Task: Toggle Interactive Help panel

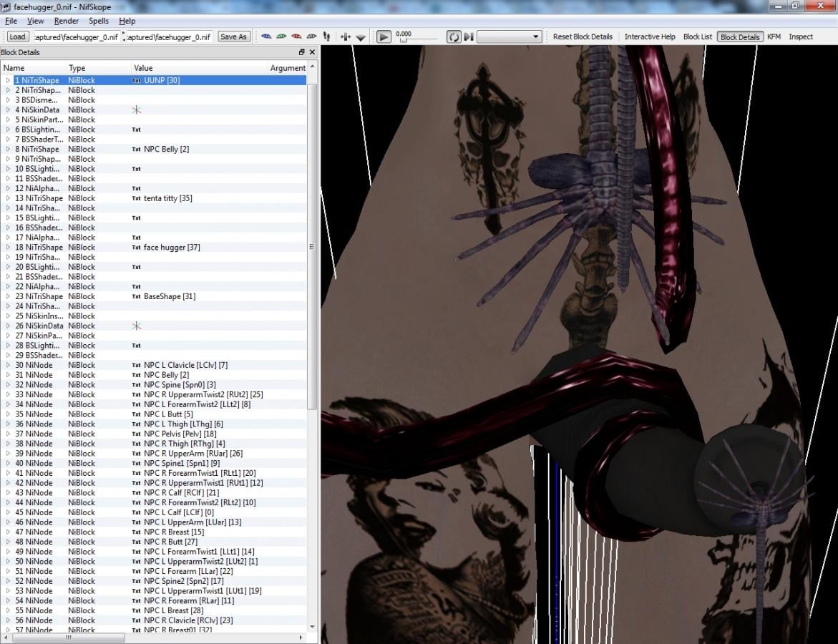Action: 650,37
